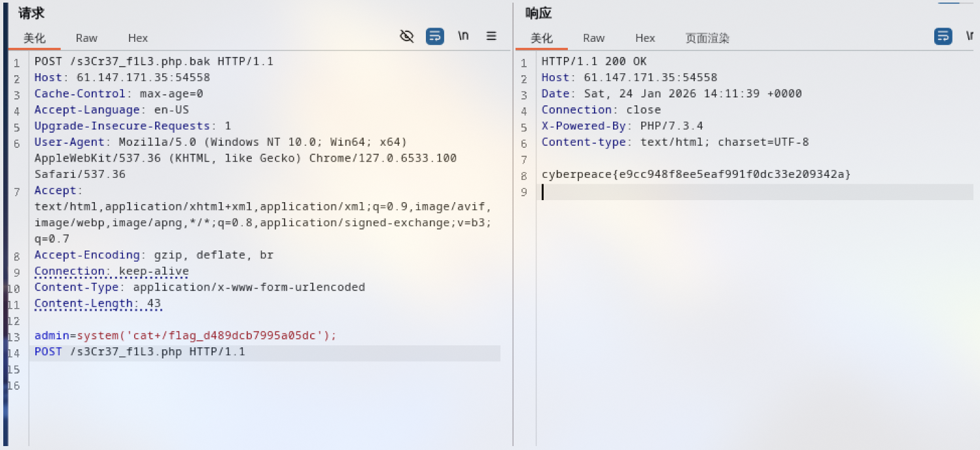
Task: Click the 请求 panel title
Action: tap(31, 13)
